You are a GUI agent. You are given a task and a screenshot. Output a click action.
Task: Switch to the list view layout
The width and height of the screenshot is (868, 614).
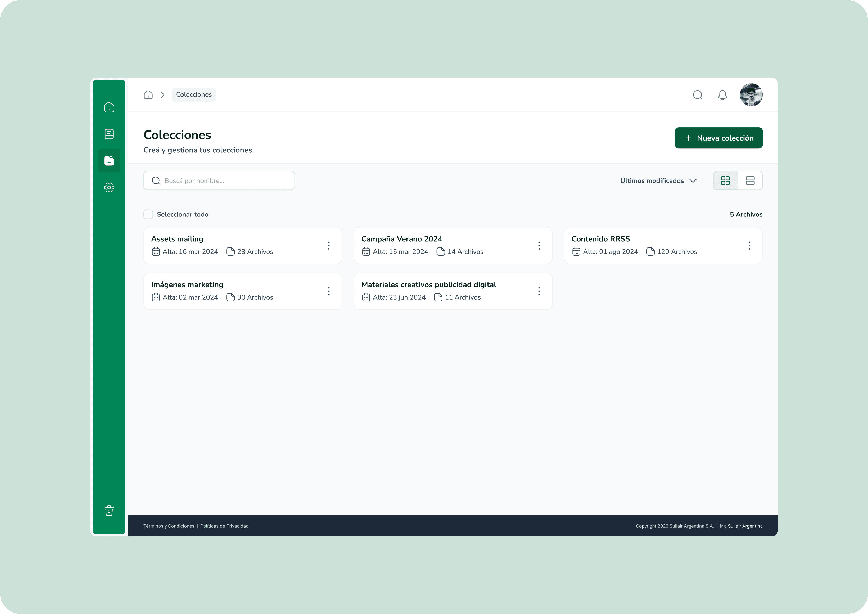pos(750,181)
